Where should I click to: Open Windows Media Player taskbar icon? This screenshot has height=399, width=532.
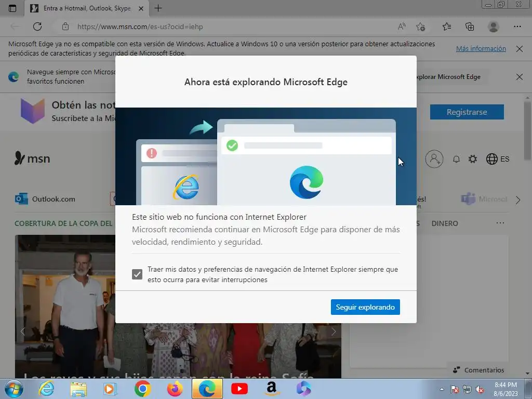[x=110, y=389]
